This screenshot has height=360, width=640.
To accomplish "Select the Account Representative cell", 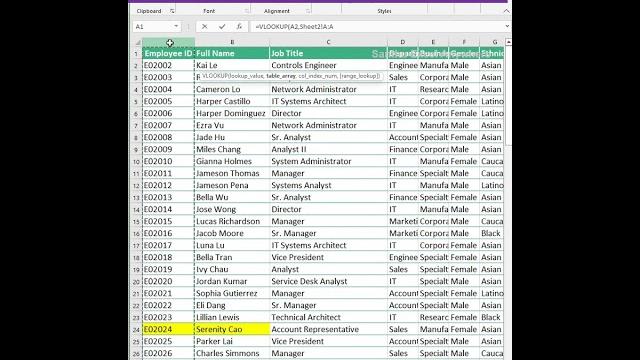I will tap(328, 329).
